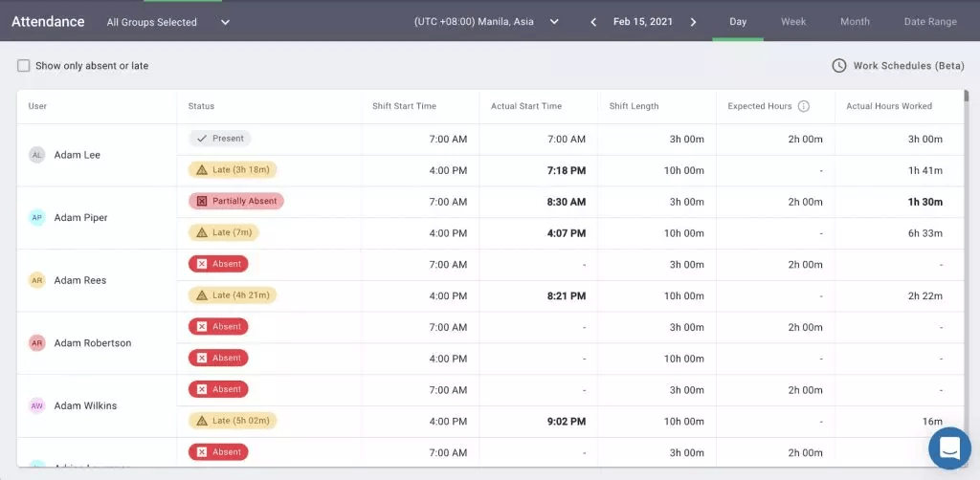Click the Work Schedules clock icon

pyautogui.click(x=838, y=66)
